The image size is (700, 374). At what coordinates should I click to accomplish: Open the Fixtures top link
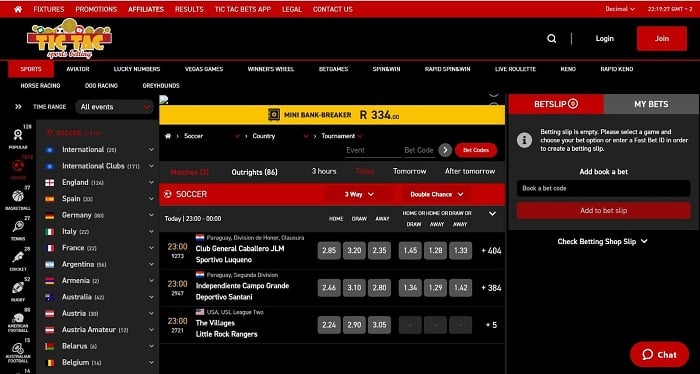(x=49, y=9)
